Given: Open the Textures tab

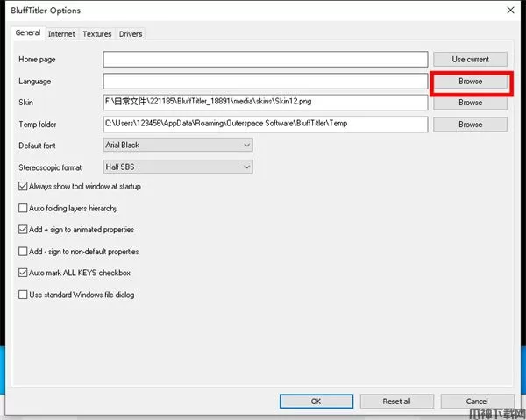Looking at the screenshot, I should coord(97,34).
